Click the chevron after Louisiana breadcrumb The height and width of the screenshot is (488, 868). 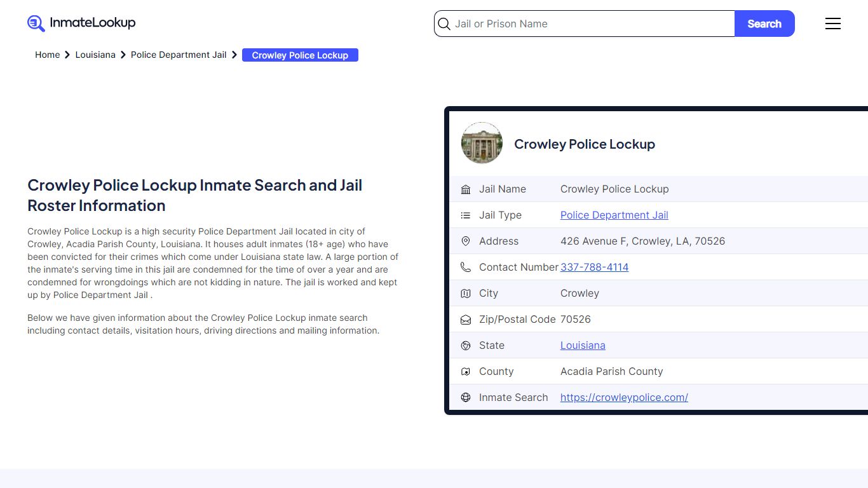coord(123,55)
